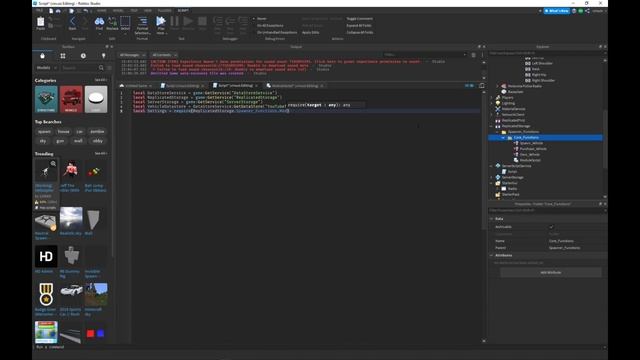Open the All Messages output filter dropdown

(x=132, y=55)
